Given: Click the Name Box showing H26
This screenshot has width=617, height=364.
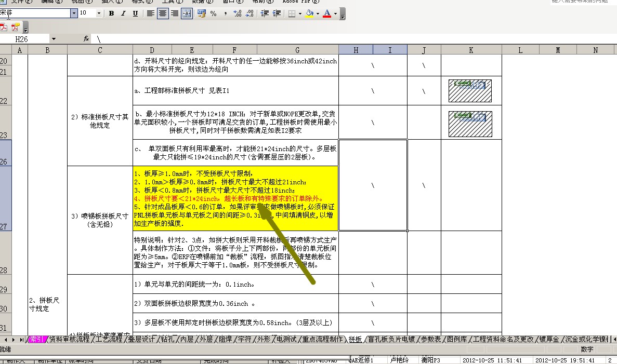Looking at the screenshot, I should tap(25, 39).
